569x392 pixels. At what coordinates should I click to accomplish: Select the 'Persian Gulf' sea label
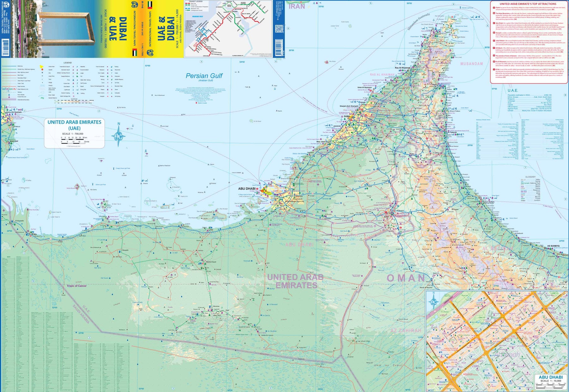204,76
